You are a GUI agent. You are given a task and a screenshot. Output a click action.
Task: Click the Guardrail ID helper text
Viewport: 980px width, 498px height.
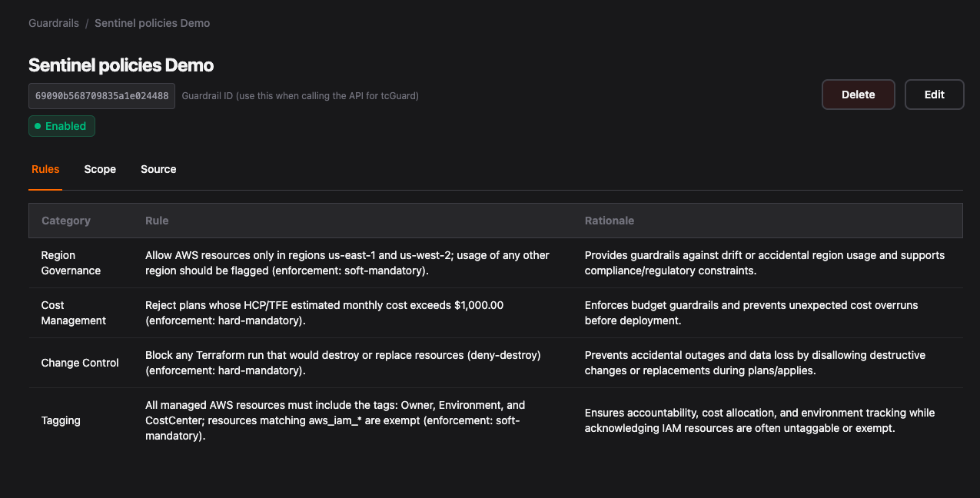(x=300, y=96)
